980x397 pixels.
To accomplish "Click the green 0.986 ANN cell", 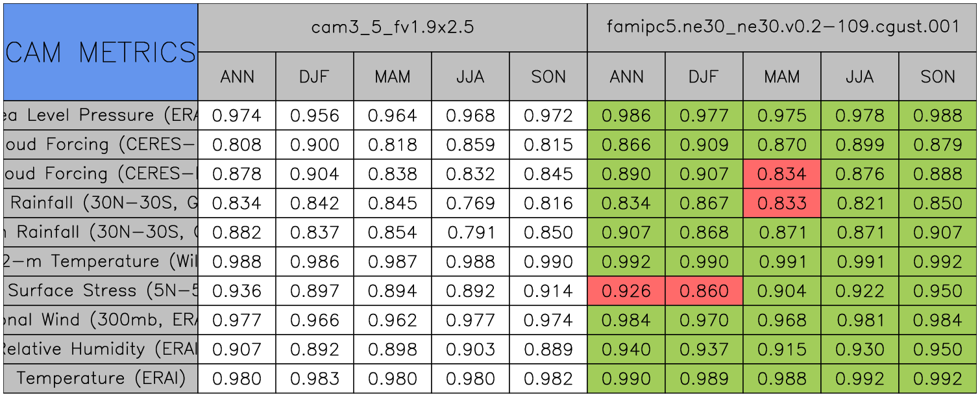I will (x=626, y=116).
